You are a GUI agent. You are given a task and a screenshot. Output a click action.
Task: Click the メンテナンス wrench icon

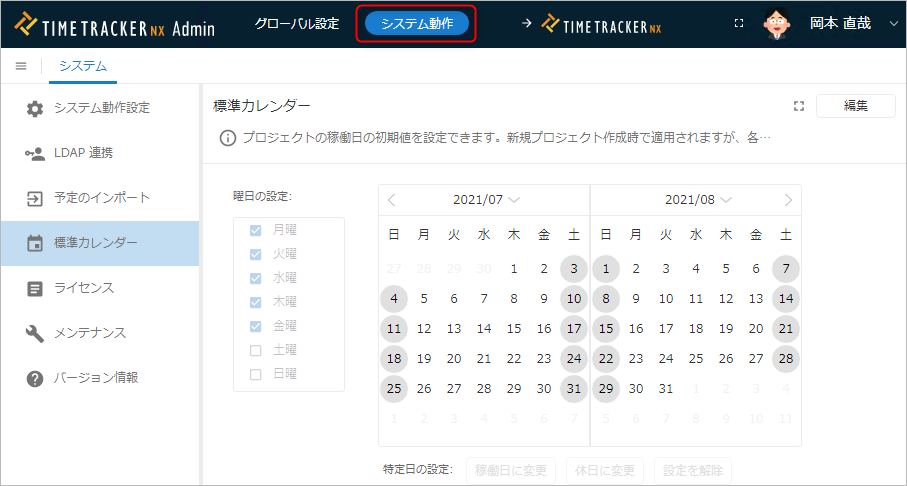(35, 333)
